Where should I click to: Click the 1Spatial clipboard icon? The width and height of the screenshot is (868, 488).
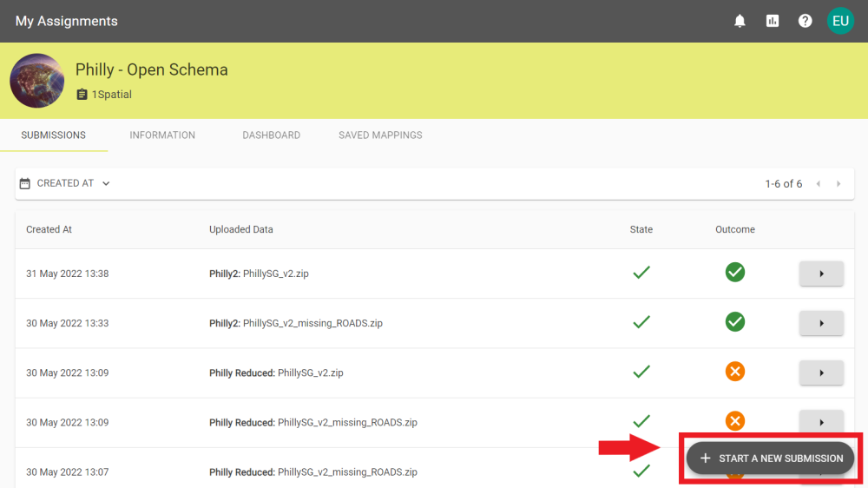click(x=82, y=95)
